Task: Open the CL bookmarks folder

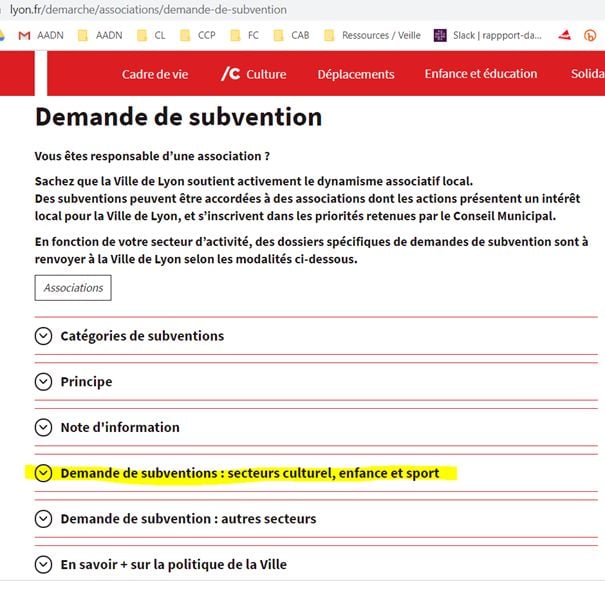Action: coord(151,35)
